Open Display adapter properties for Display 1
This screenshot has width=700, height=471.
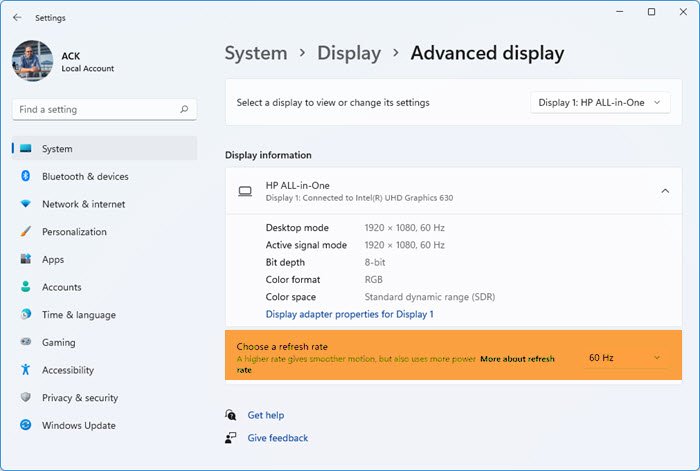pos(349,314)
